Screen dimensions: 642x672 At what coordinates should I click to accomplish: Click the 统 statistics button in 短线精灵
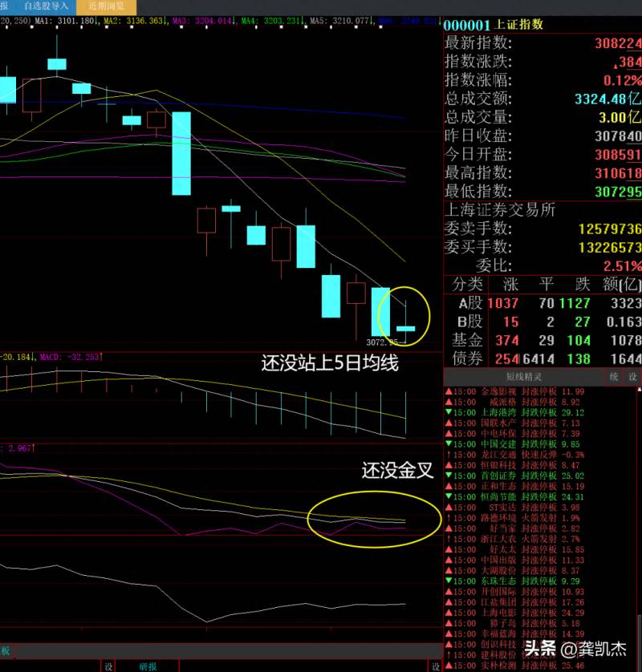coord(614,377)
